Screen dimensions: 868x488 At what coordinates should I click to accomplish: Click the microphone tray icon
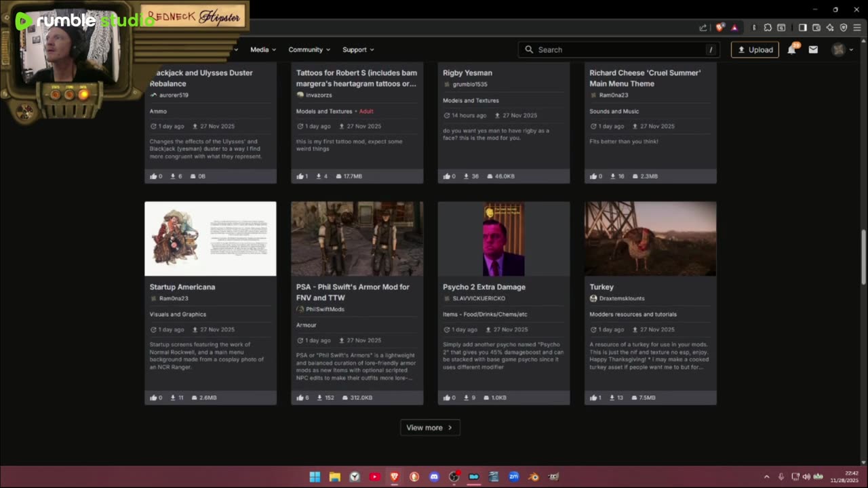(x=781, y=476)
